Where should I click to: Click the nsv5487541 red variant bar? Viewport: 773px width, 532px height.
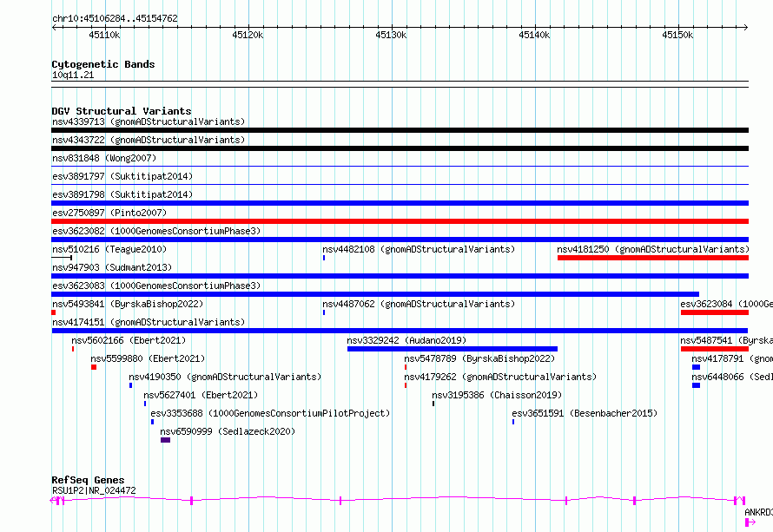715,349
